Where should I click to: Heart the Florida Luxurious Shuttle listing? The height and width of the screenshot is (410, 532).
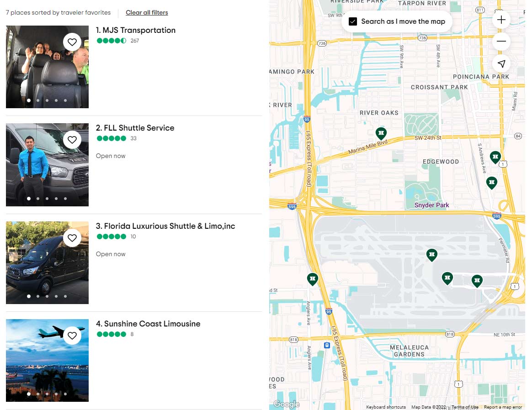(x=72, y=238)
